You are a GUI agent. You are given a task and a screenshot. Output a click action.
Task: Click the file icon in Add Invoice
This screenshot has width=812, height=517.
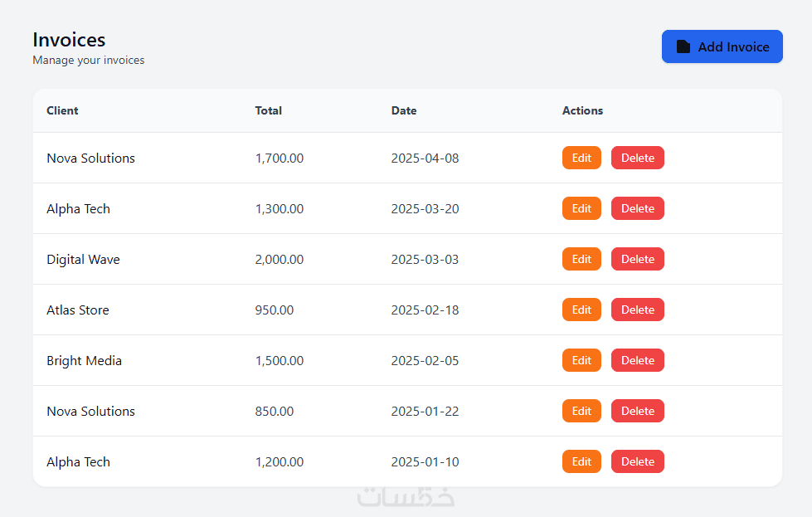pos(683,47)
